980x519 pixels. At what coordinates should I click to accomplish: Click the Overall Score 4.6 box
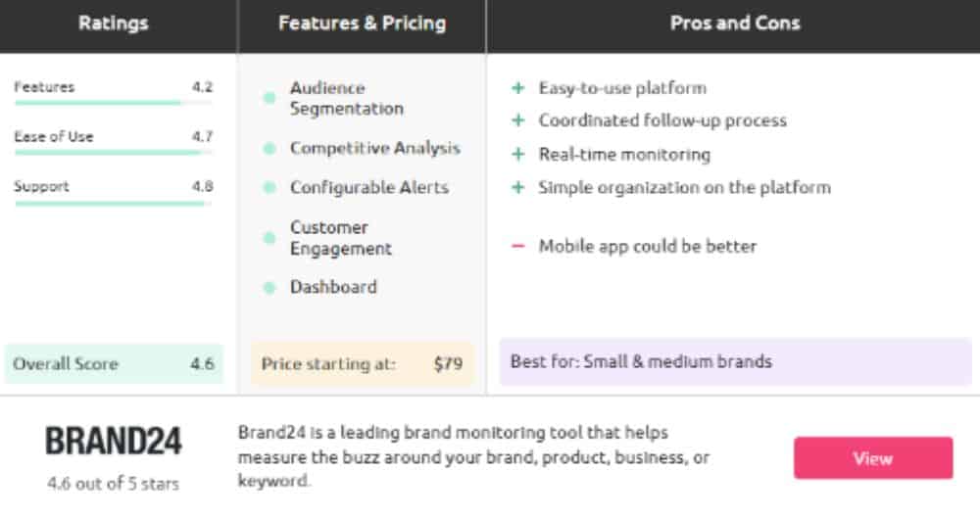[113, 363]
